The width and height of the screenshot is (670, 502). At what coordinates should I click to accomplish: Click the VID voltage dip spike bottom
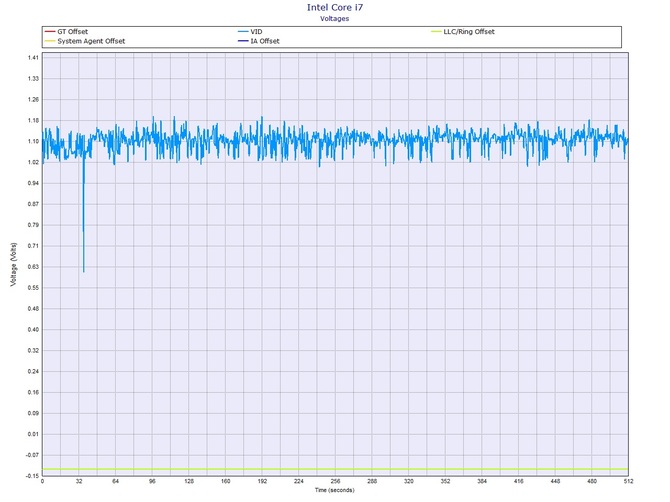pos(84,270)
